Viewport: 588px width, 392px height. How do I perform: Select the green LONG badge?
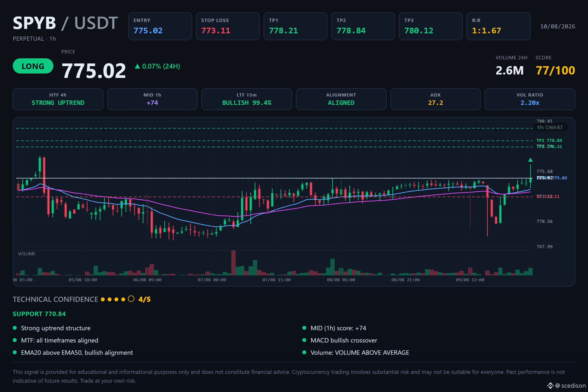(33, 66)
